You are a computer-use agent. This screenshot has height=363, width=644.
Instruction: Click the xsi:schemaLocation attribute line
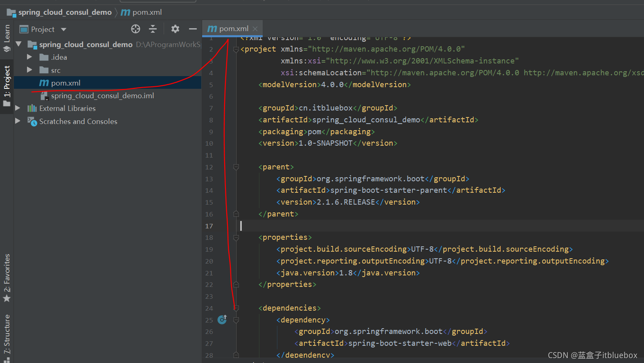click(x=462, y=73)
